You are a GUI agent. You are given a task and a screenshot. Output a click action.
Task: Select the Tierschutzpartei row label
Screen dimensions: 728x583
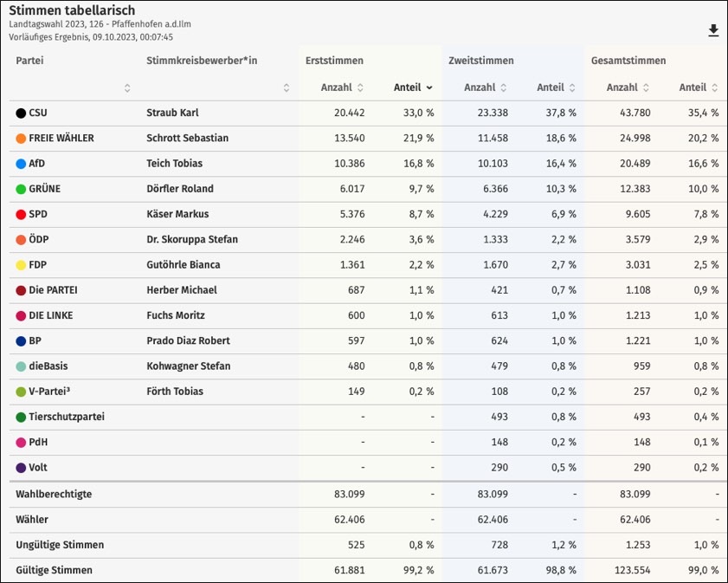point(66,417)
